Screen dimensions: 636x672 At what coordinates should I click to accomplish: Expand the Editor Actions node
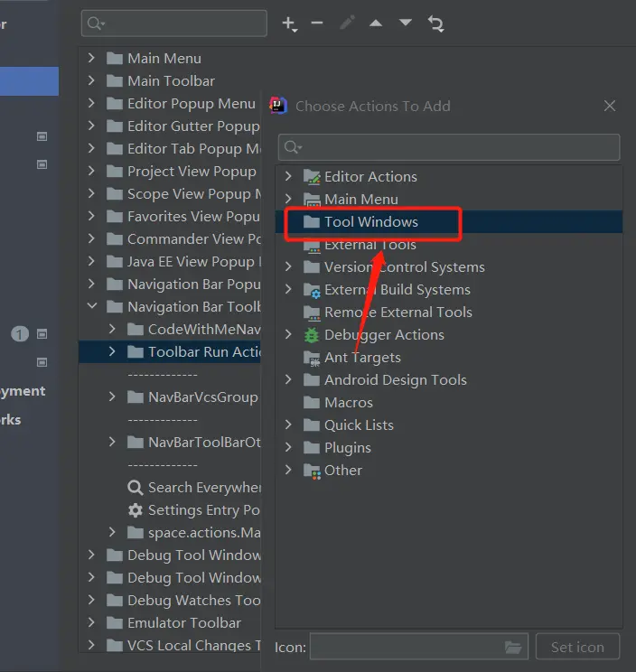tap(289, 177)
